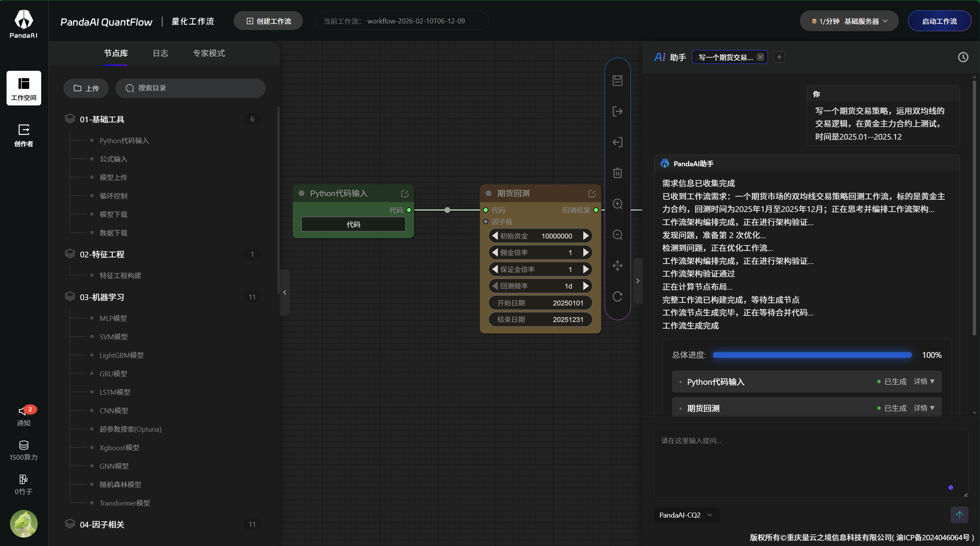Select LightGBM模型 in node library

pos(122,355)
